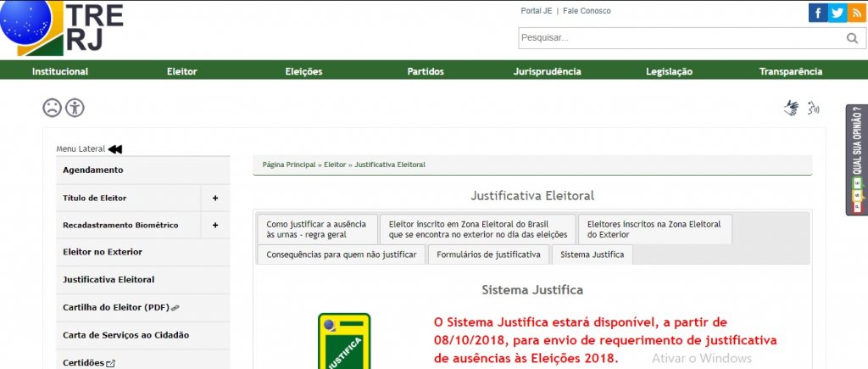Open the accessibility person icon
Image resolution: width=868 pixels, height=369 pixels.
pos(75,108)
